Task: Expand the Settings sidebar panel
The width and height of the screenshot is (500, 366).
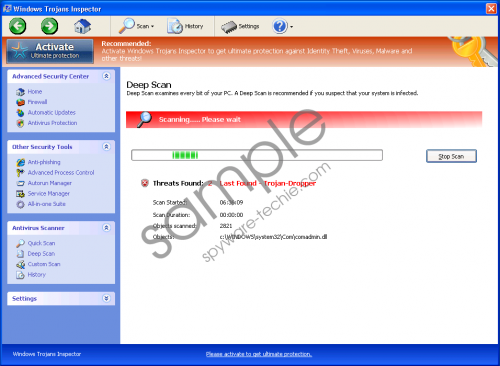Action: point(106,298)
